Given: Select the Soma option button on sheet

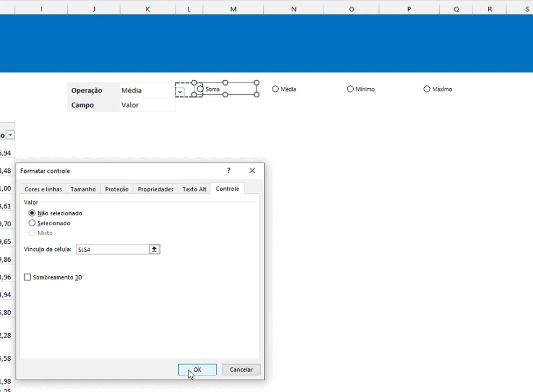Looking at the screenshot, I should (x=200, y=89).
